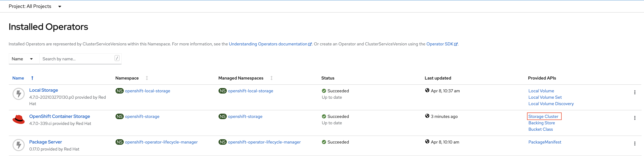Open the Project: All Projects dropdown
Viewport: 644px width, 156px height.
(x=35, y=6)
